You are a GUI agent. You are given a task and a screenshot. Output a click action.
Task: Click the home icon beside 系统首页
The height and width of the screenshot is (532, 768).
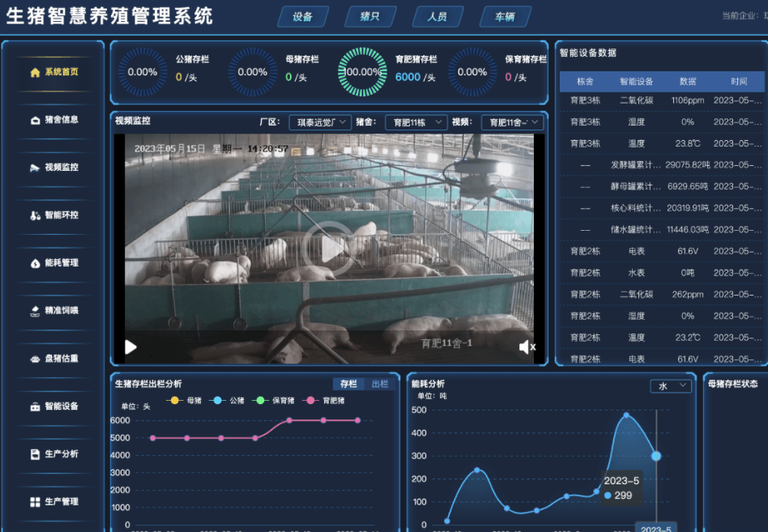click(x=35, y=72)
